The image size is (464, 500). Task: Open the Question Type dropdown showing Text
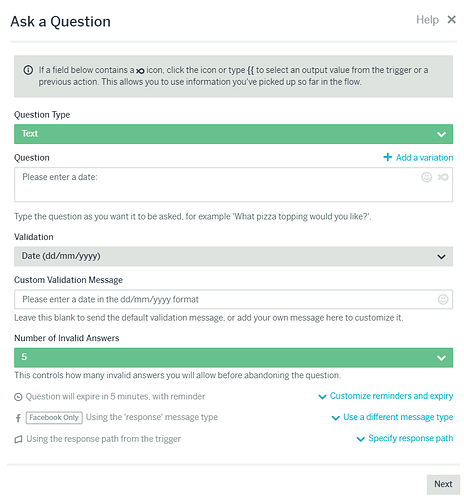pyautogui.click(x=233, y=134)
